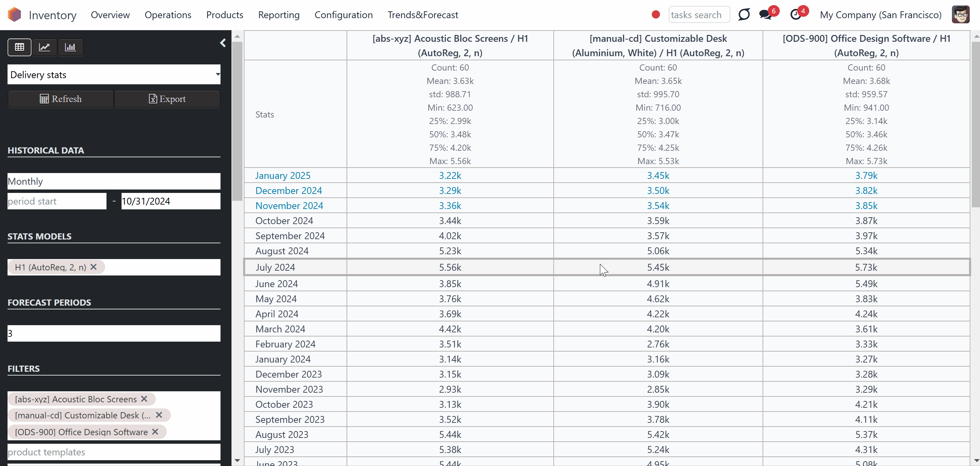Open the chat messages icon with badge
Screen dimensions: 980x466
tap(765, 15)
